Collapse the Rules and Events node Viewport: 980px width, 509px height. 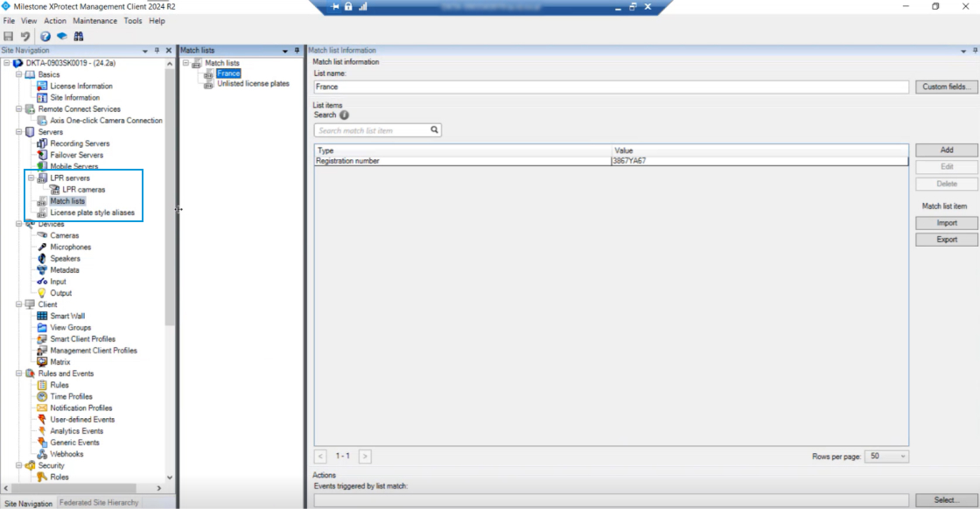pyautogui.click(x=18, y=373)
